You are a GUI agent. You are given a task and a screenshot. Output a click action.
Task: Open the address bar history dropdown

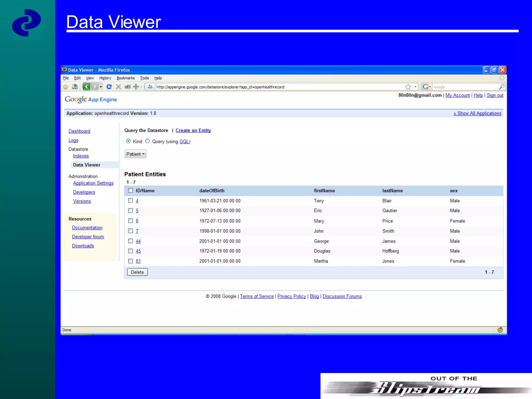pyautogui.click(x=415, y=87)
